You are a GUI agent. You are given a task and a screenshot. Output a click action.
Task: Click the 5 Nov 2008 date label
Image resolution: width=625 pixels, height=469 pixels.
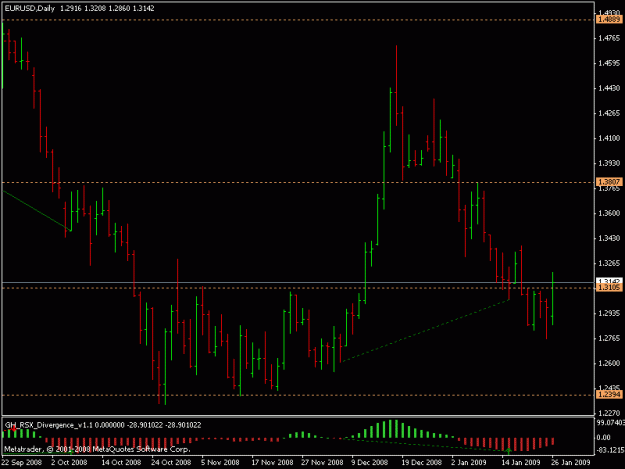point(220,462)
